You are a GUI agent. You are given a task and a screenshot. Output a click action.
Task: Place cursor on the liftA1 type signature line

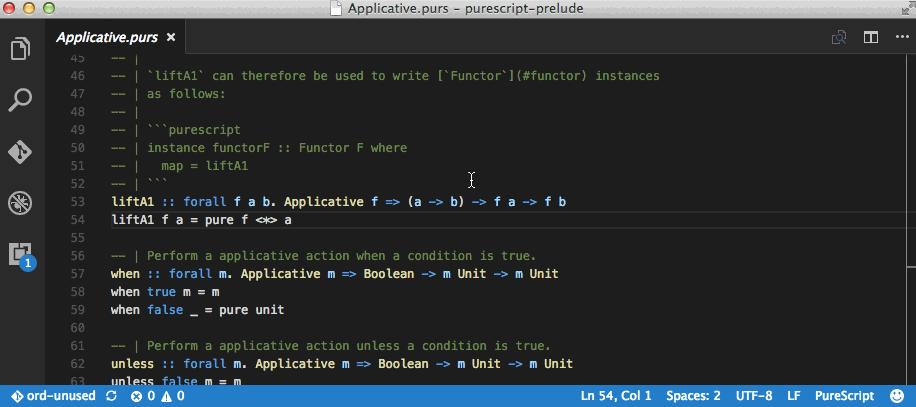[340, 202]
